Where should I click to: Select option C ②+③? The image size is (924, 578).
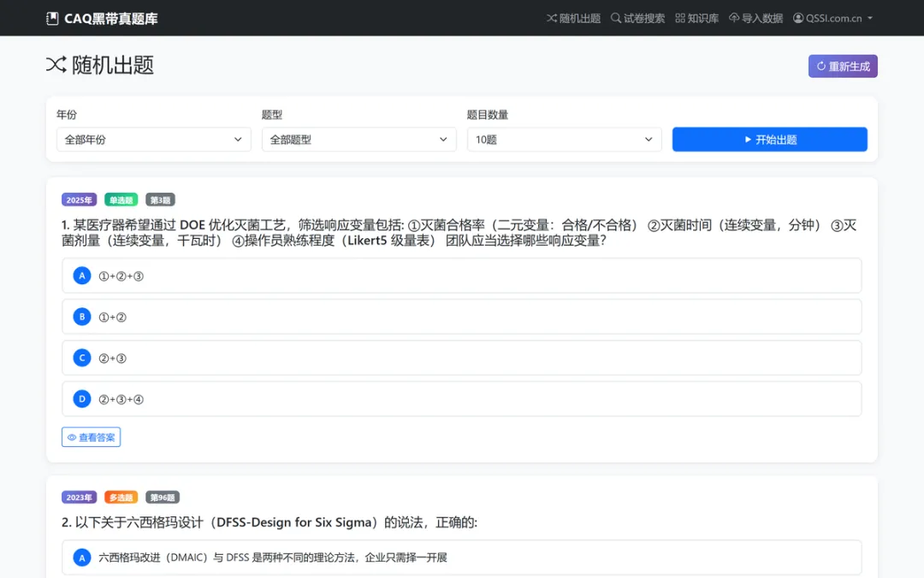461,358
